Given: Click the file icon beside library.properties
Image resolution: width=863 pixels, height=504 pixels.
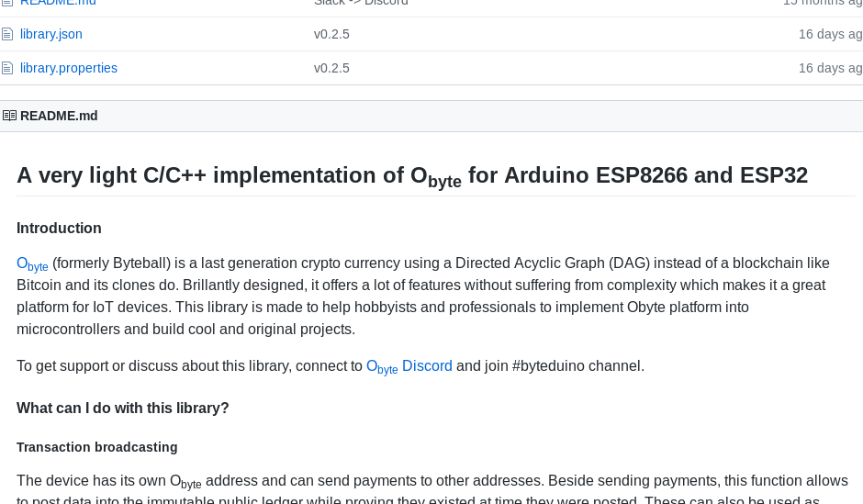Looking at the screenshot, I should coord(7,68).
